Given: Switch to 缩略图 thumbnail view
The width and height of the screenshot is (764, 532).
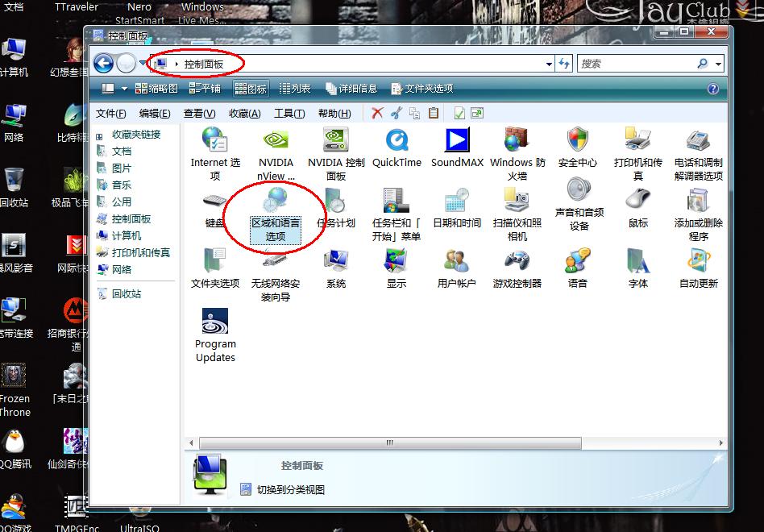Looking at the screenshot, I should [156, 89].
